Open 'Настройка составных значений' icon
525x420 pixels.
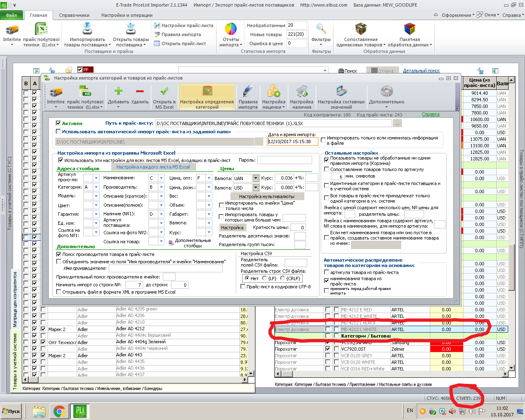(x=341, y=91)
